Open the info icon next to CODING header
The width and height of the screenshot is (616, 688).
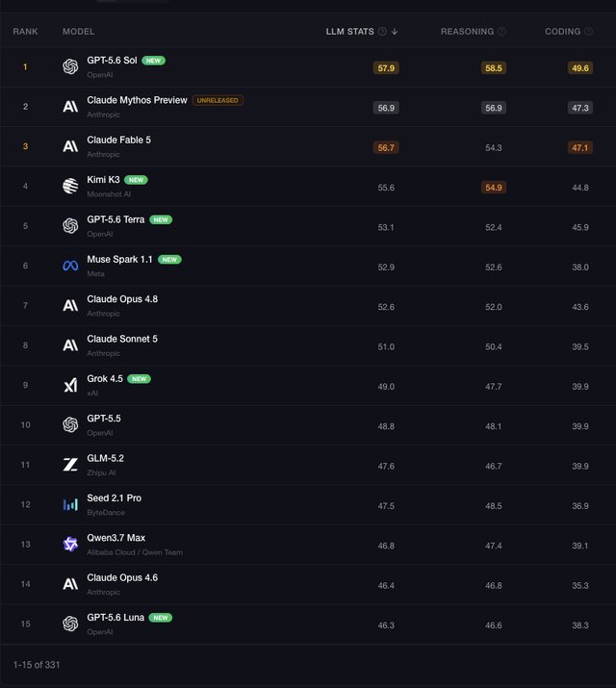click(x=589, y=31)
